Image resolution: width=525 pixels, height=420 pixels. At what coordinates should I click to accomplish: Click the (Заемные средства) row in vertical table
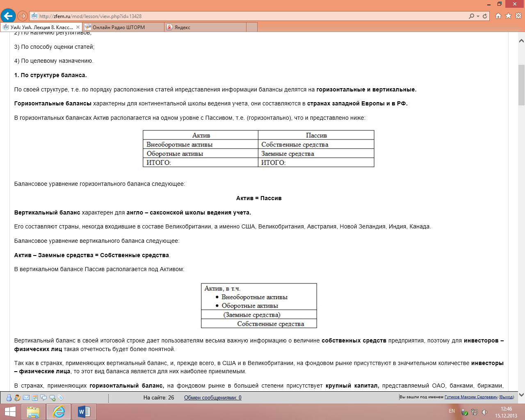[x=259, y=315]
